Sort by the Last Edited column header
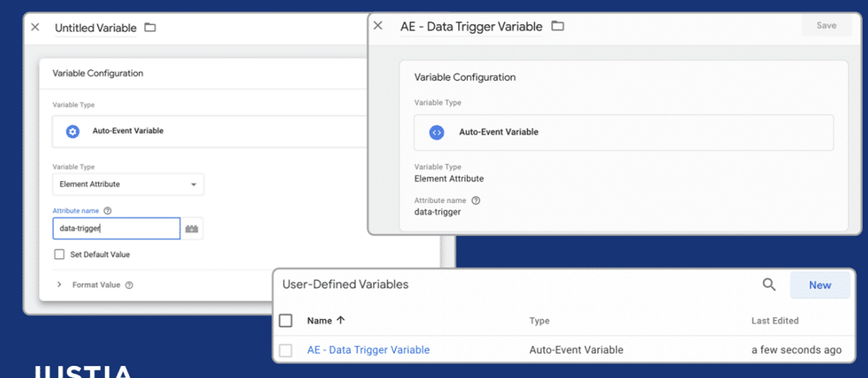The height and width of the screenshot is (378, 868). pyautogui.click(x=775, y=321)
